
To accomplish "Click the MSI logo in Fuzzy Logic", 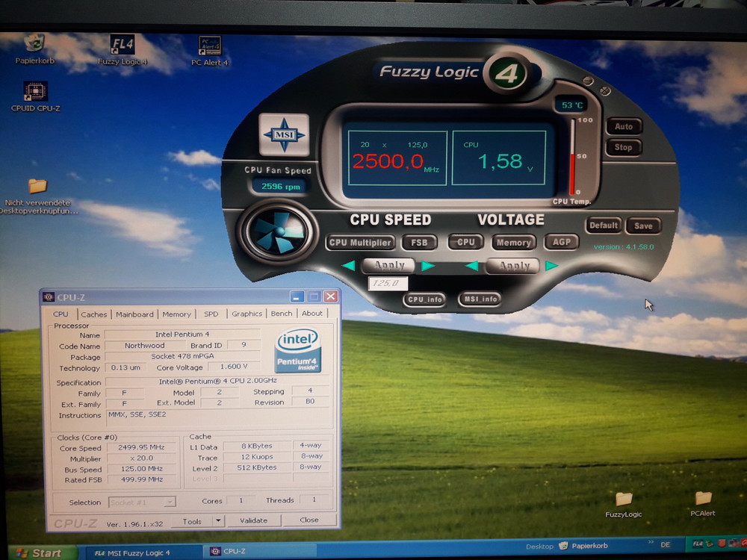I will coord(285,134).
